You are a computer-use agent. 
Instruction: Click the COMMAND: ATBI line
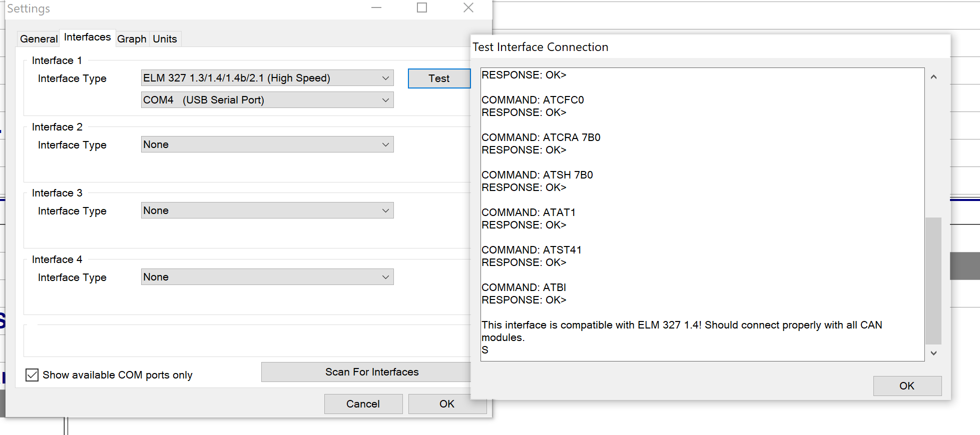click(524, 287)
